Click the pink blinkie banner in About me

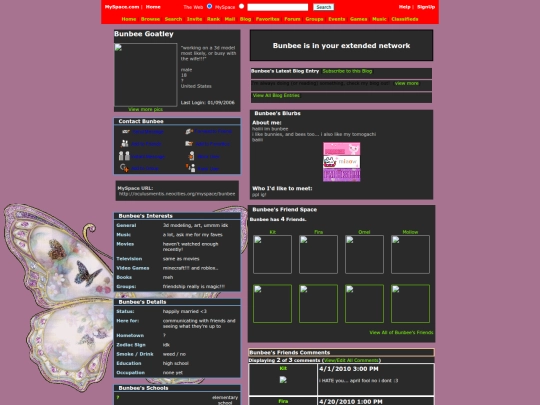[x=342, y=149]
